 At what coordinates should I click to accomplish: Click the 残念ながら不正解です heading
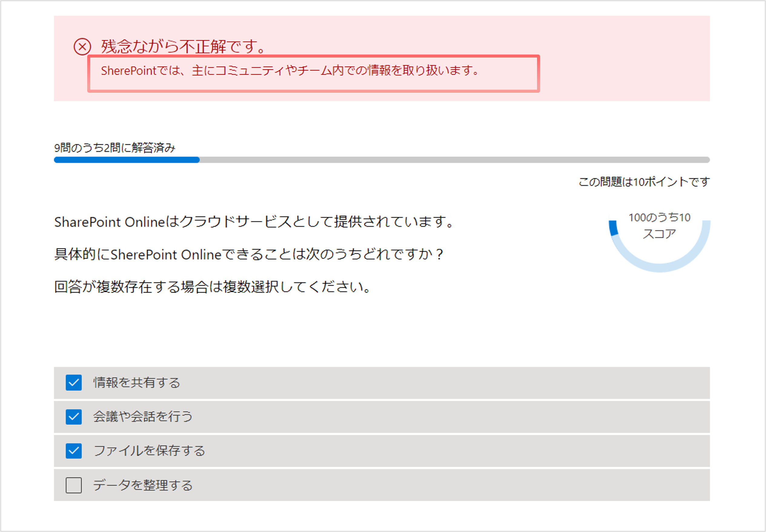184,46
